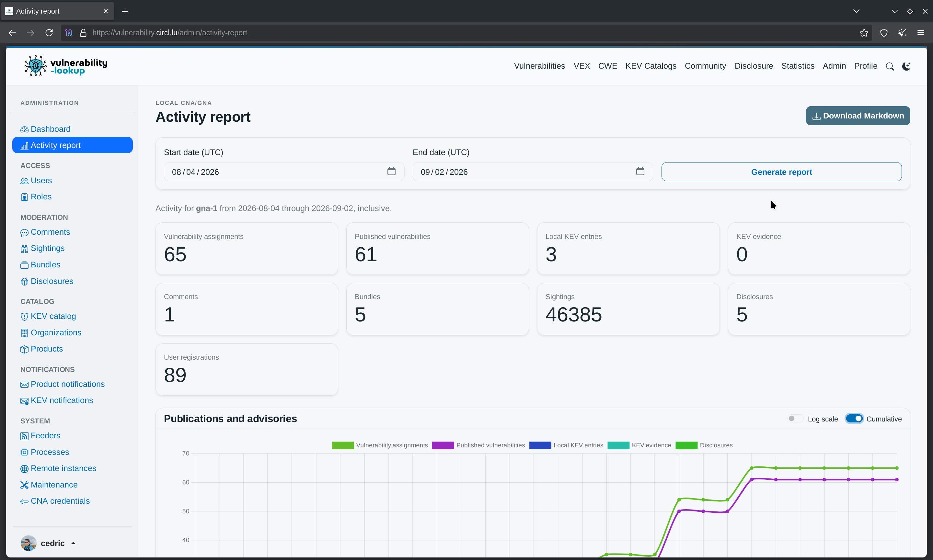Image resolution: width=933 pixels, height=560 pixels.
Task: Open a new browser tab
Action: (x=125, y=11)
